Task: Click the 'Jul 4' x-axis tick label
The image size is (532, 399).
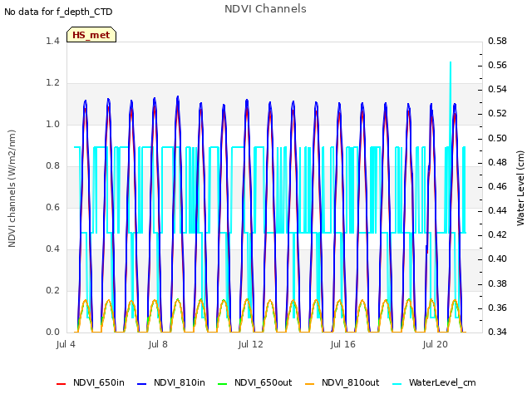Action: pyautogui.click(x=66, y=345)
